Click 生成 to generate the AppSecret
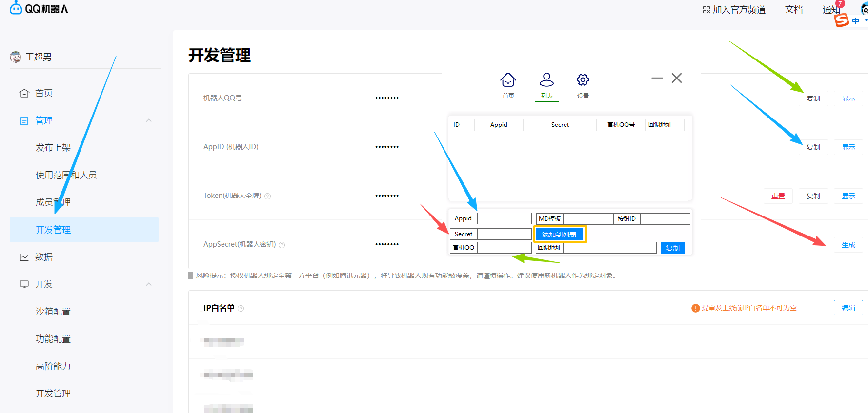This screenshot has width=868, height=413. [848, 245]
